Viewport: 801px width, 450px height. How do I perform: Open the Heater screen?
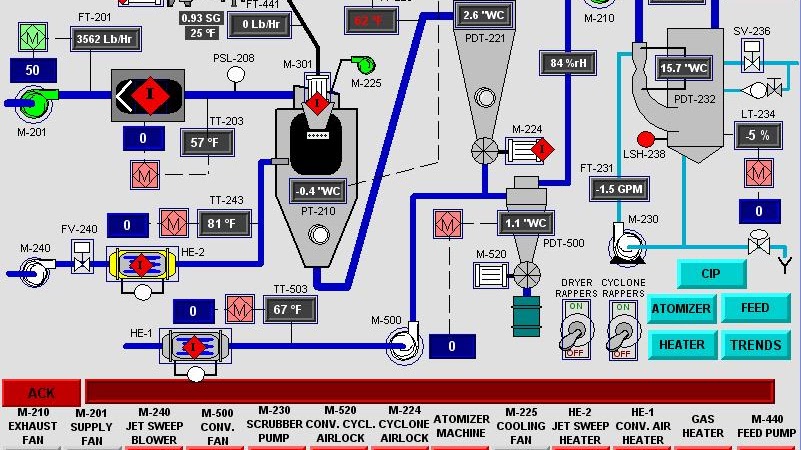pos(681,345)
